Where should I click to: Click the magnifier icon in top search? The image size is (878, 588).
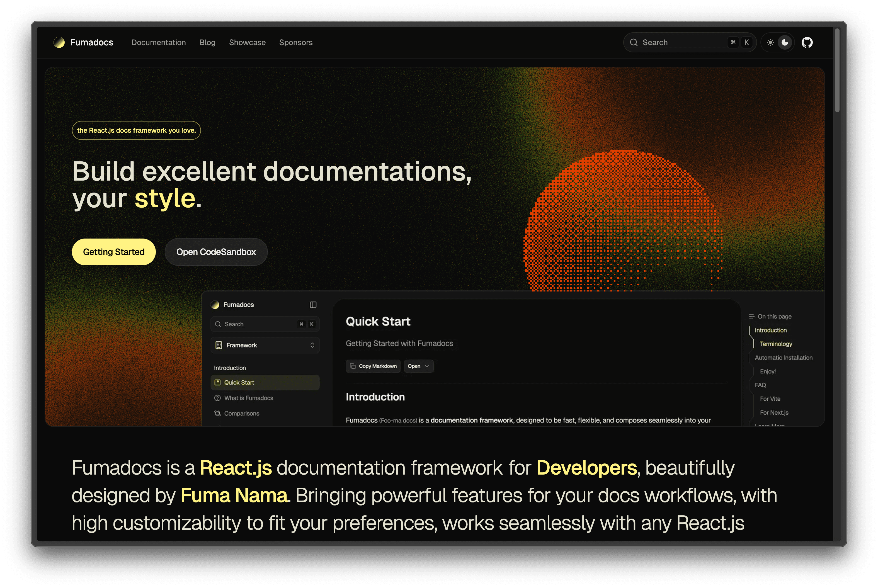[x=634, y=42]
